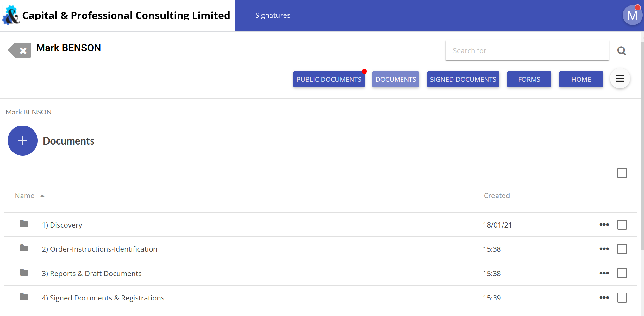The height and width of the screenshot is (316, 644).
Task: Check the checkbox for 2) Order-Instructions-Identification
Action: tap(622, 249)
